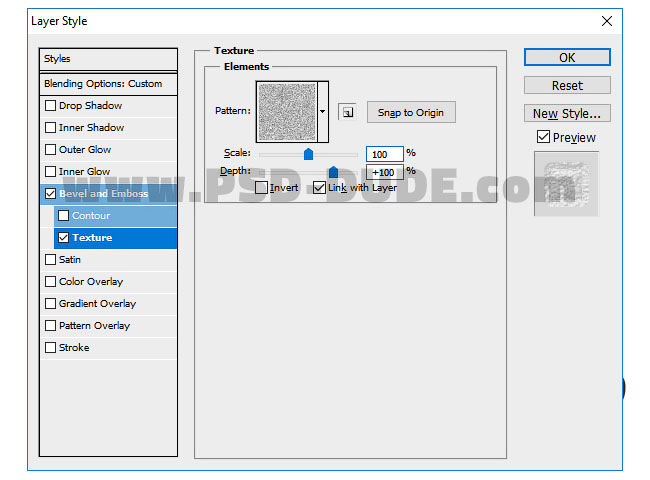Open Blending Options: Custom
This screenshot has height=480, width=650.
109,84
